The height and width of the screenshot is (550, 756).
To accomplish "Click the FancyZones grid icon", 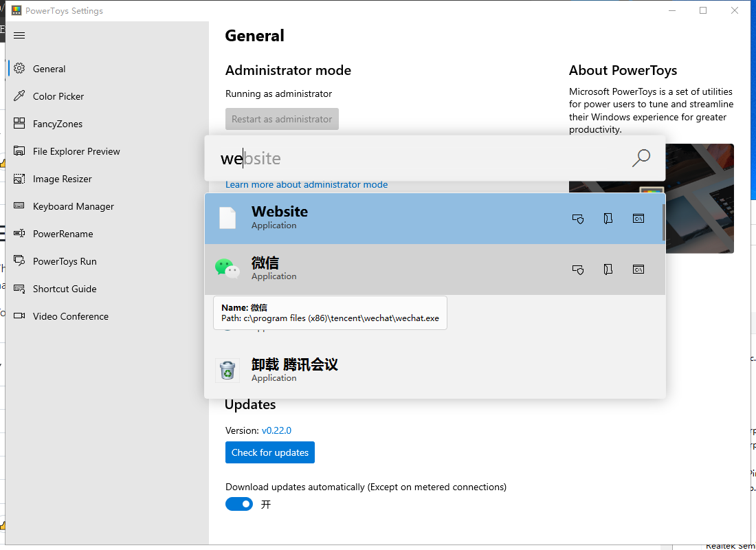I will 19,124.
